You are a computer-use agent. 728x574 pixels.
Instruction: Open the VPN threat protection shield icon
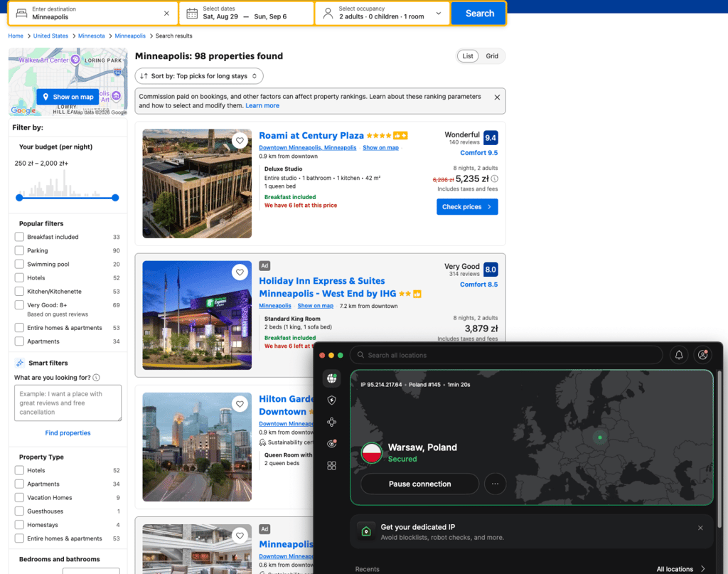pyautogui.click(x=331, y=400)
